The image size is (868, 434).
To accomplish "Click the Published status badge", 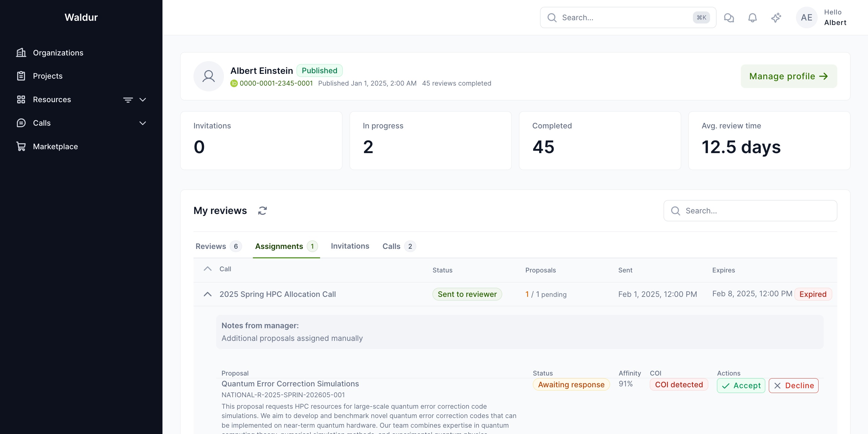I will click(319, 71).
